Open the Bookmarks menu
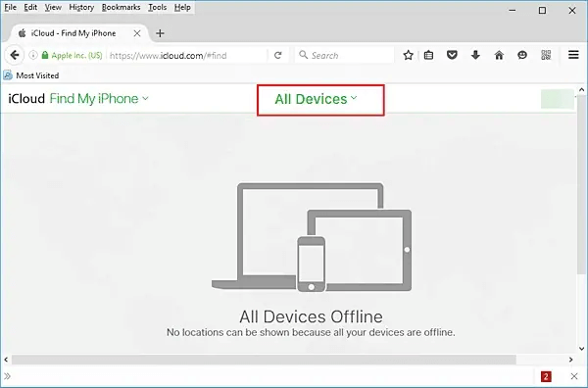 click(121, 7)
